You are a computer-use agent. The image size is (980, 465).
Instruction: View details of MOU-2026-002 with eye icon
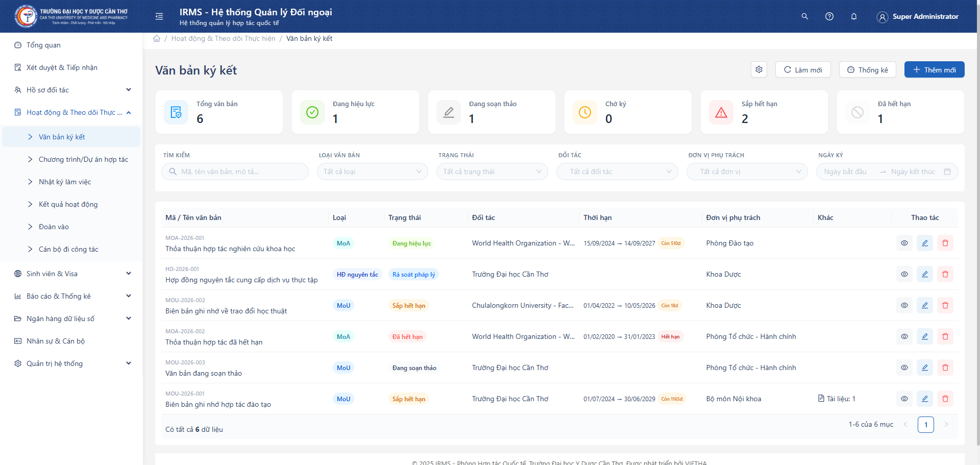904,305
